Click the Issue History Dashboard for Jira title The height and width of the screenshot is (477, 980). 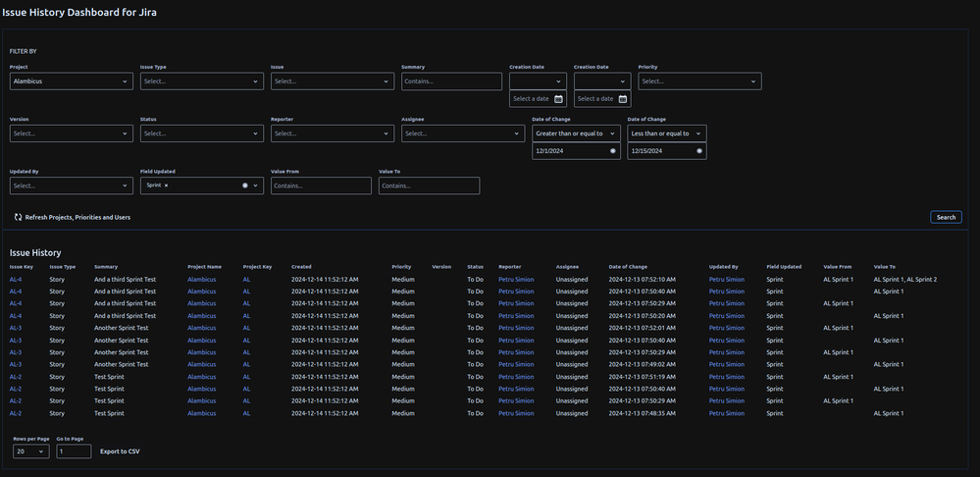79,12
